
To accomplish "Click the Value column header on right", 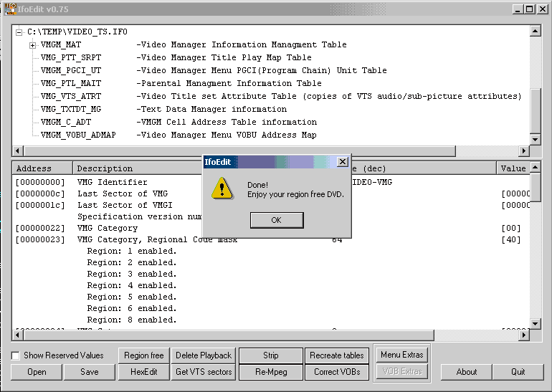I will pyautogui.click(x=513, y=168).
